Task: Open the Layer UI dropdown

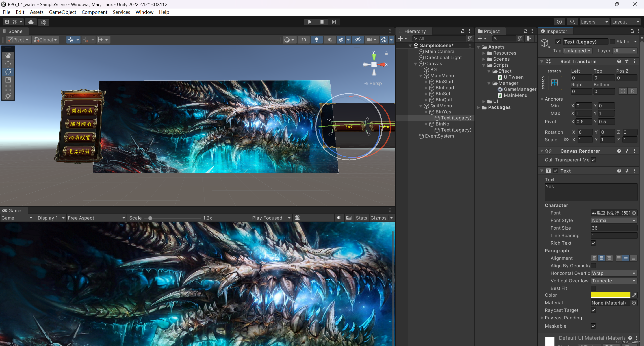Action: [x=625, y=51]
